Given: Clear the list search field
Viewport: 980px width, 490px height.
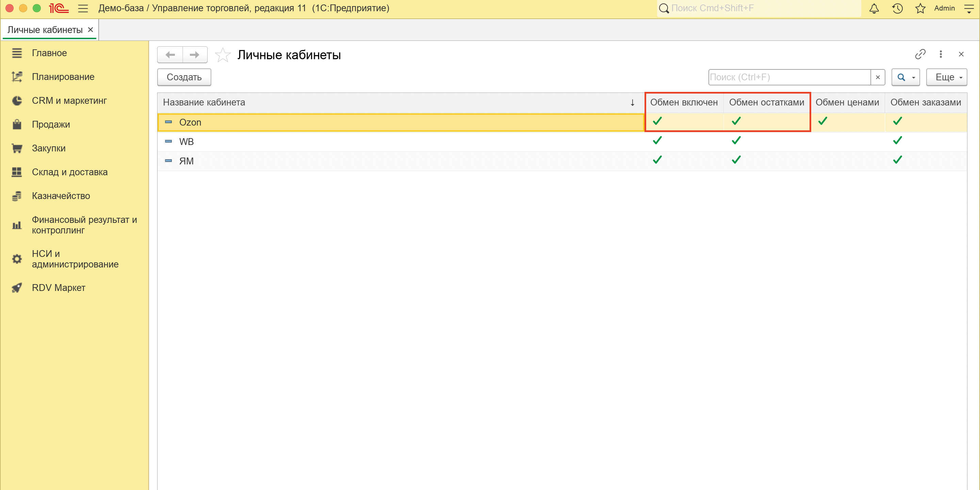Looking at the screenshot, I should click(878, 77).
